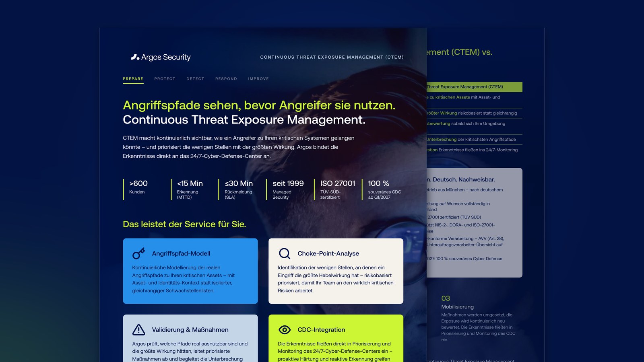Open the DETECT tab
Screen dimensions: 644x362
195,79
